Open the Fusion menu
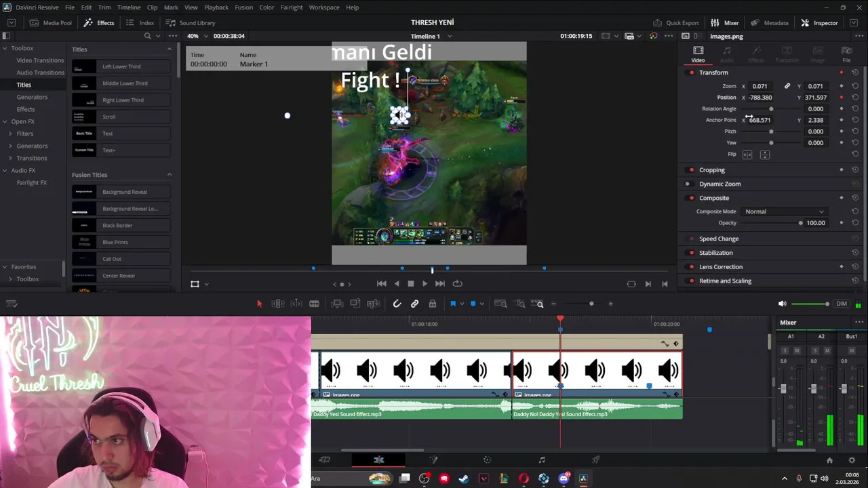The image size is (868, 488). pos(243,7)
